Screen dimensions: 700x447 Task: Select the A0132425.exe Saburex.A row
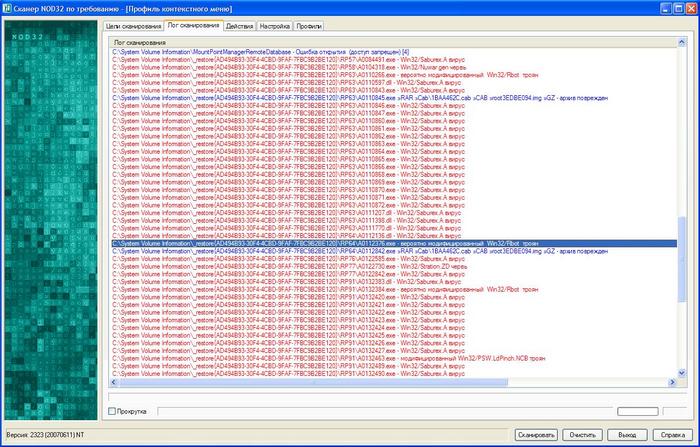tap(394, 335)
